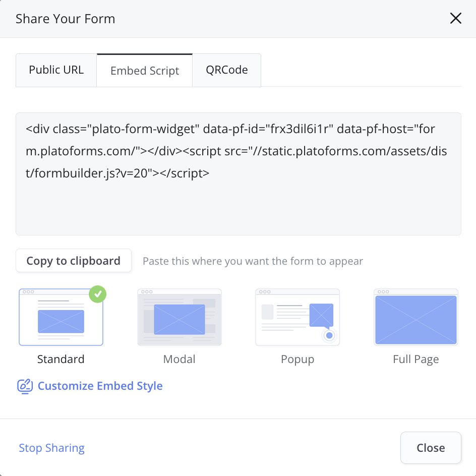
Task: Click the Modal text label
Action: [x=180, y=360]
